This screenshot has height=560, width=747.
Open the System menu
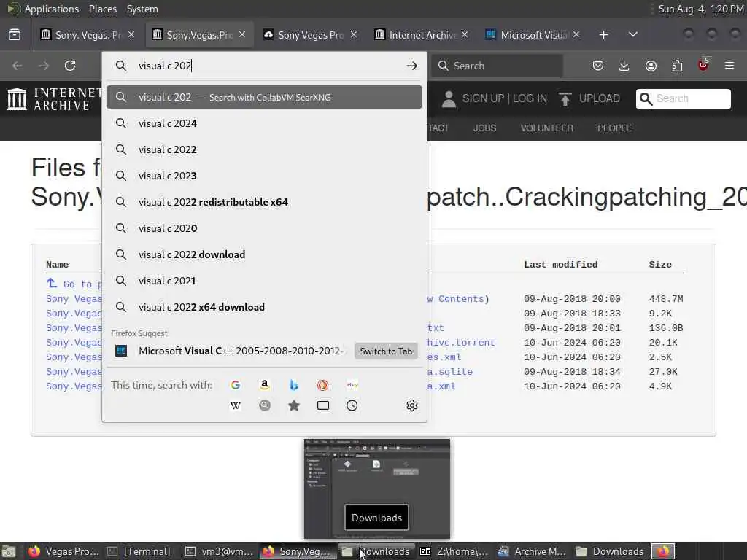[x=142, y=9]
